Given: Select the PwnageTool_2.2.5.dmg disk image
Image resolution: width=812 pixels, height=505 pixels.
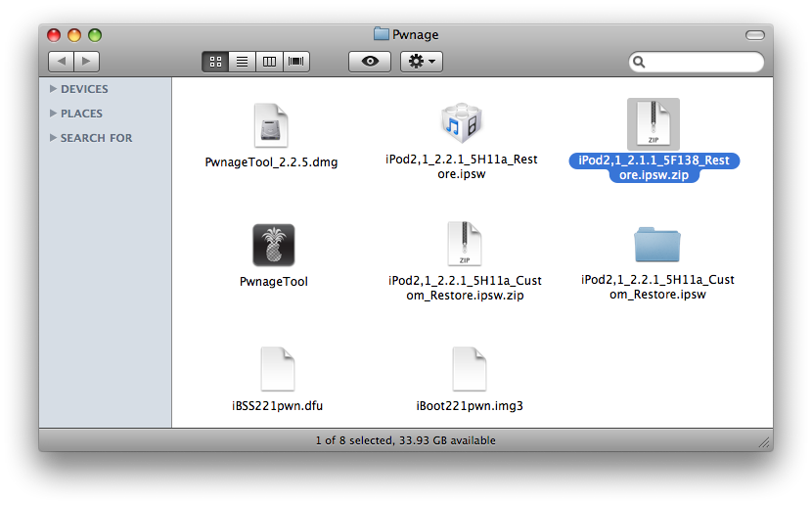Looking at the screenshot, I should coord(271,125).
